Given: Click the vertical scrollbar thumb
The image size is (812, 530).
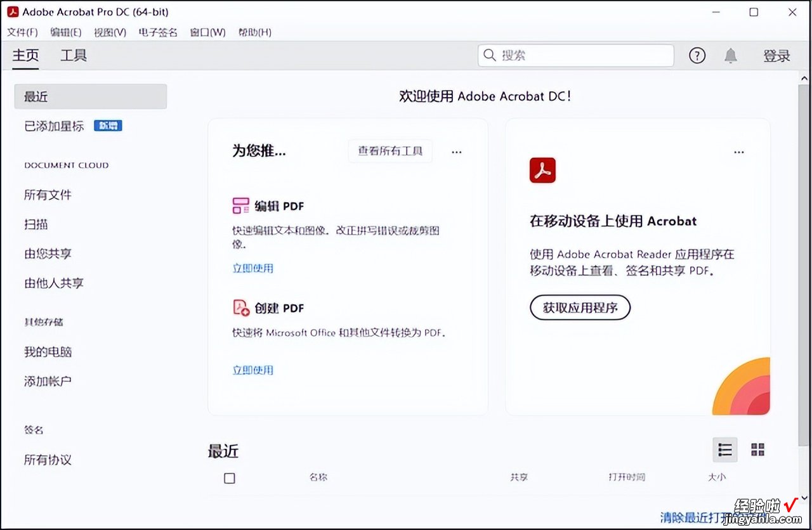Looking at the screenshot, I should tap(804, 266).
